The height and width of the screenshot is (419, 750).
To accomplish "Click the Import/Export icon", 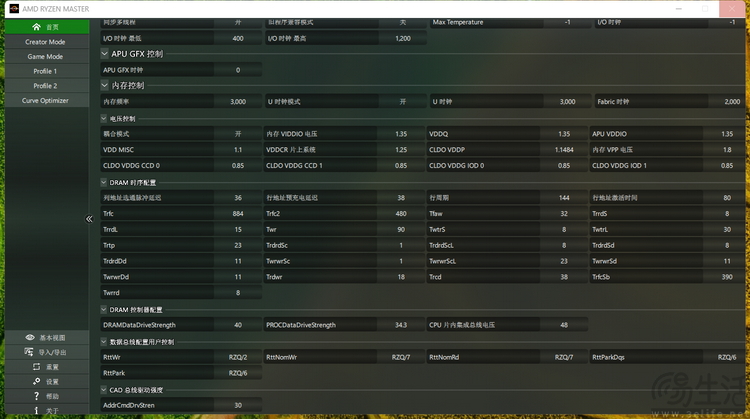I will pyautogui.click(x=29, y=352).
